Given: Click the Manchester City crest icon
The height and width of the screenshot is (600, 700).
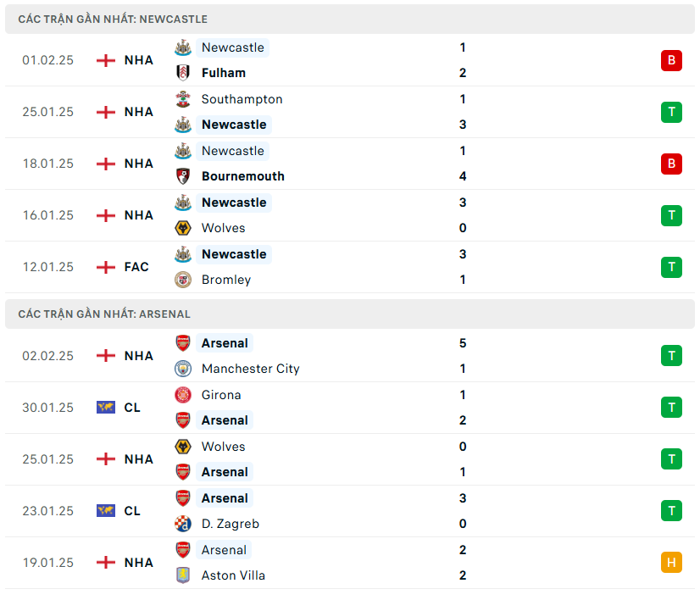Looking at the screenshot, I should tap(183, 369).
